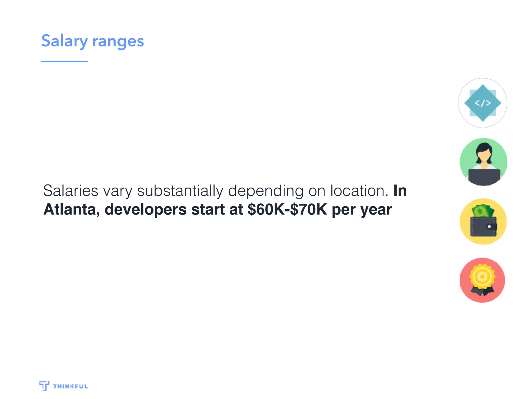Click the blue underline beneath the title
The height and width of the screenshot is (399, 532).
[64, 61]
